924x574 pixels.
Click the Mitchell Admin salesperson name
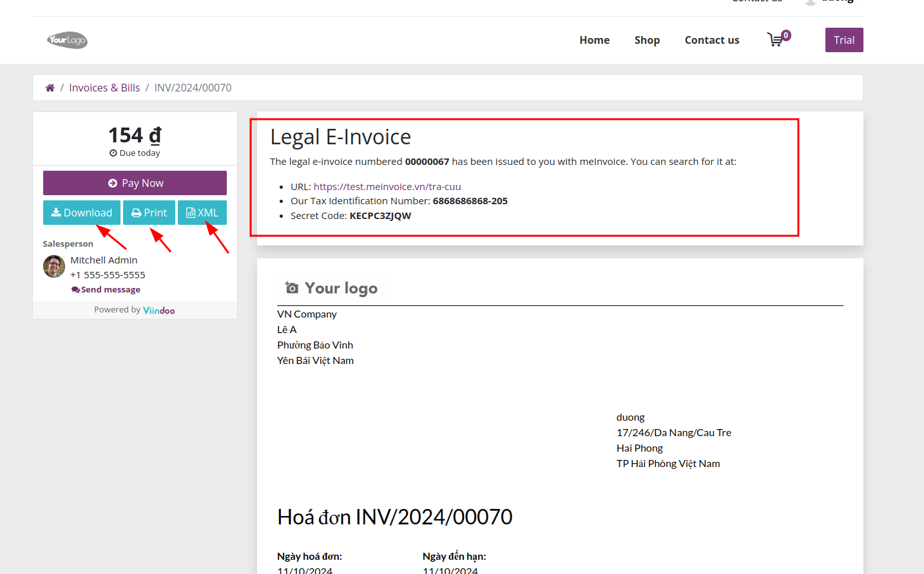[x=104, y=260]
